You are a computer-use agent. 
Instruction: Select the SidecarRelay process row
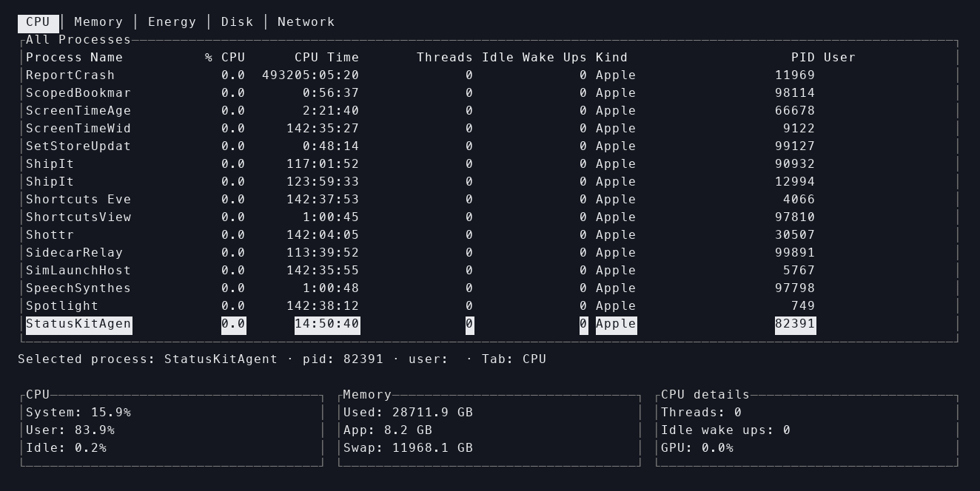(74, 253)
